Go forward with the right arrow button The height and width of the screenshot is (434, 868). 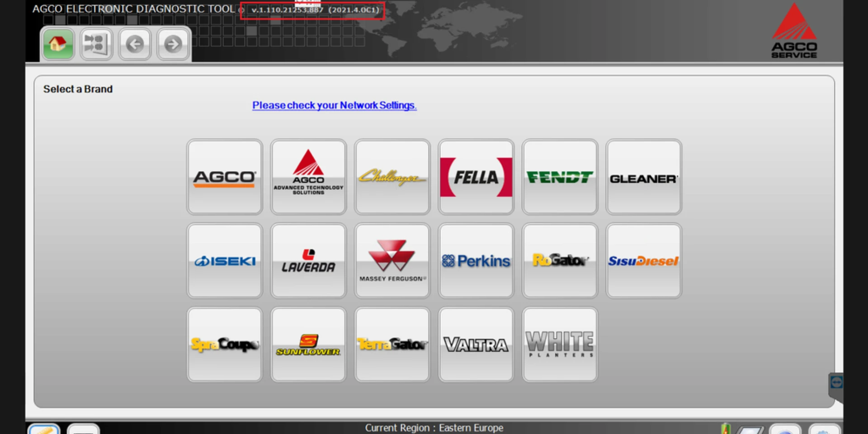173,44
